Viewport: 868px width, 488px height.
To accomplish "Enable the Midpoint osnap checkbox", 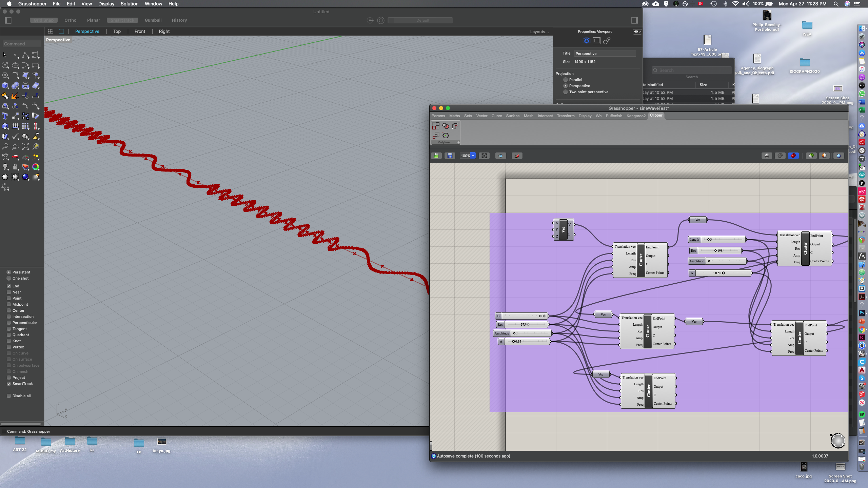I will [x=8, y=304].
